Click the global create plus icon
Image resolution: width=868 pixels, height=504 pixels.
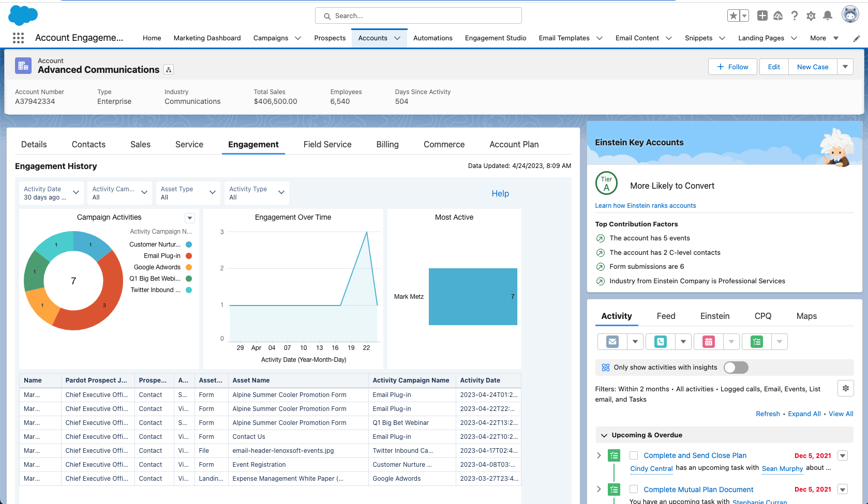[762, 16]
